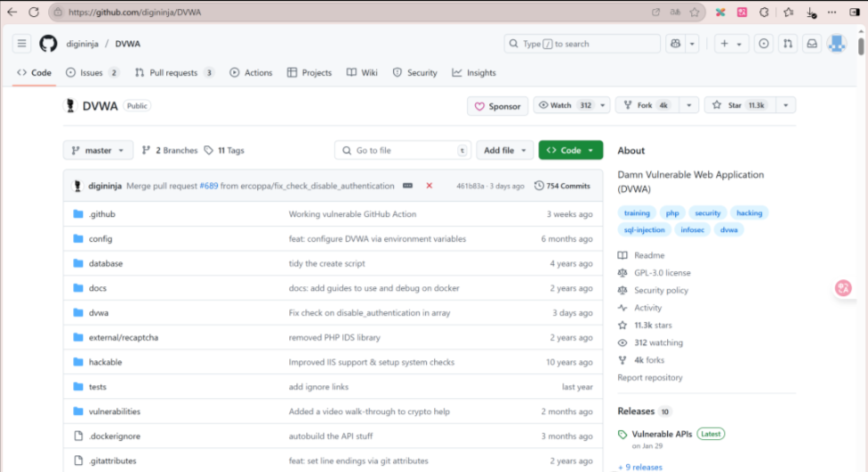Open the .github folder

click(102, 214)
